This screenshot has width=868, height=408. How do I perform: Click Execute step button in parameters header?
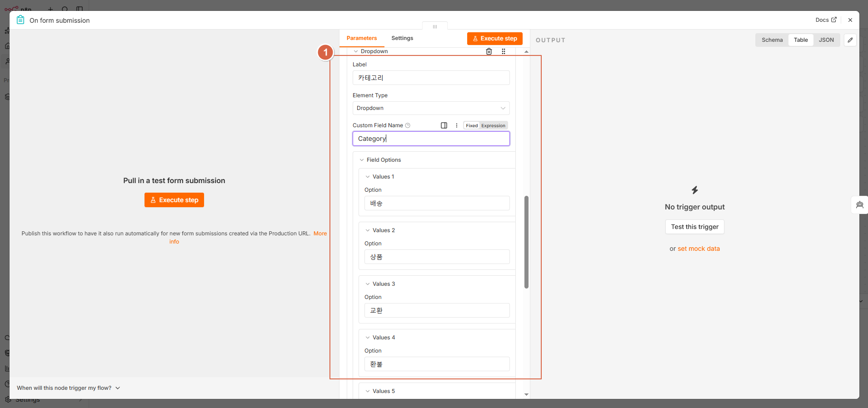[x=494, y=39]
